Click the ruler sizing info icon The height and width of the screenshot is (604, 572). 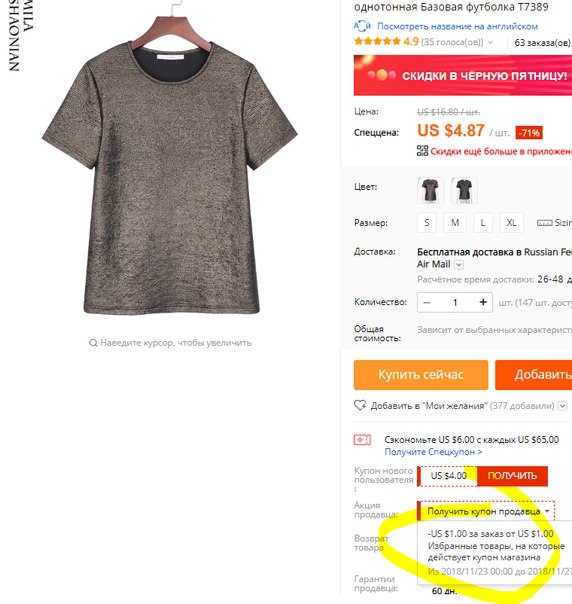coord(544,223)
